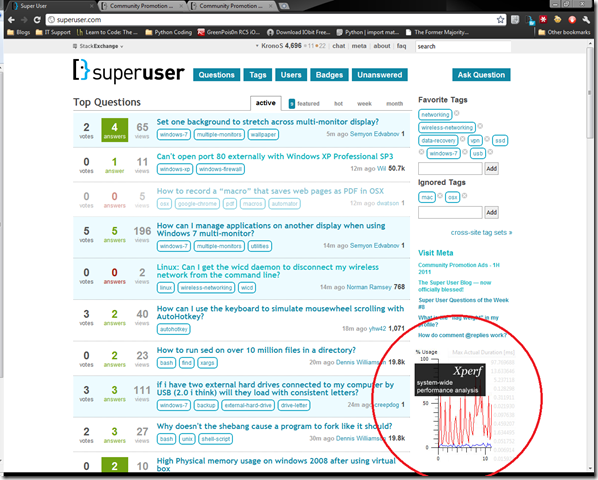This screenshot has height=480, width=598.
Task: Remove the networking favorite tag
Action: pos(457,113)
